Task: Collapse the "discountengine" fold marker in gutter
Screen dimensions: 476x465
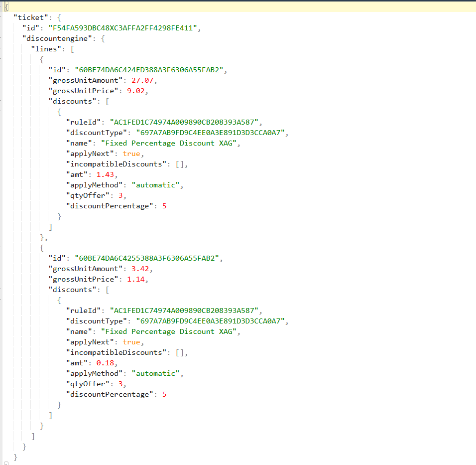Action: (1, 38)
